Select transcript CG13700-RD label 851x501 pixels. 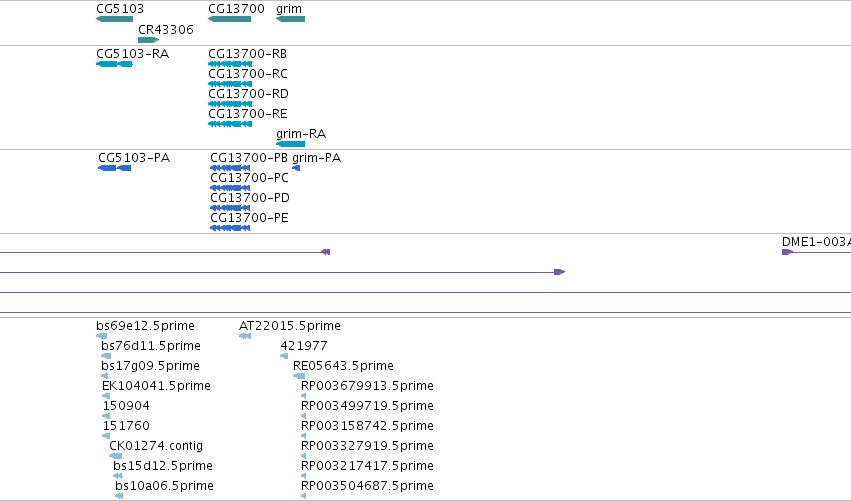pyautogui.click(x=248, y=94)
